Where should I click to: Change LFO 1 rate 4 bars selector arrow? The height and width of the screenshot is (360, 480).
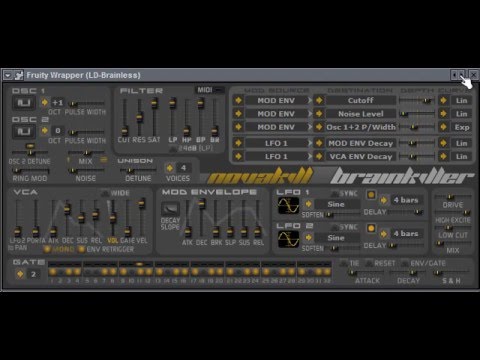[384, 200]
